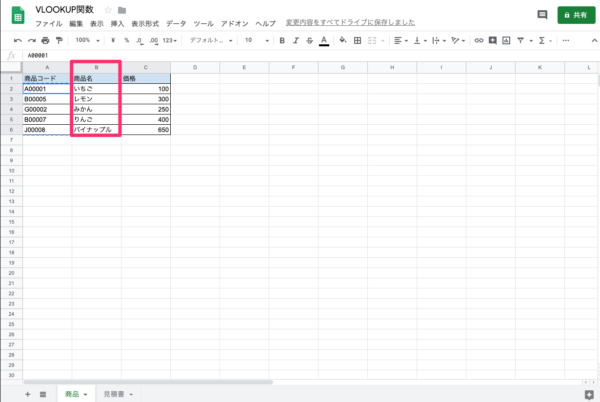The height and width of the screenshot is (402, 600).
Task: Open filter views dropdown arrow
Action: [x=531, y=41]
